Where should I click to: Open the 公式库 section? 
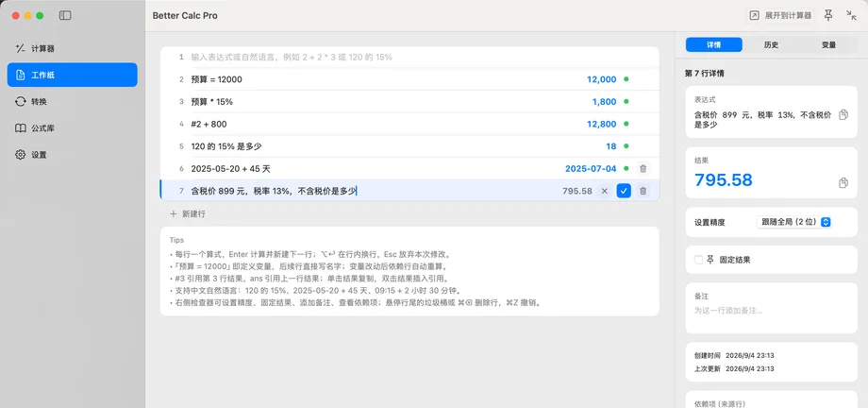(x=72, y=128)
